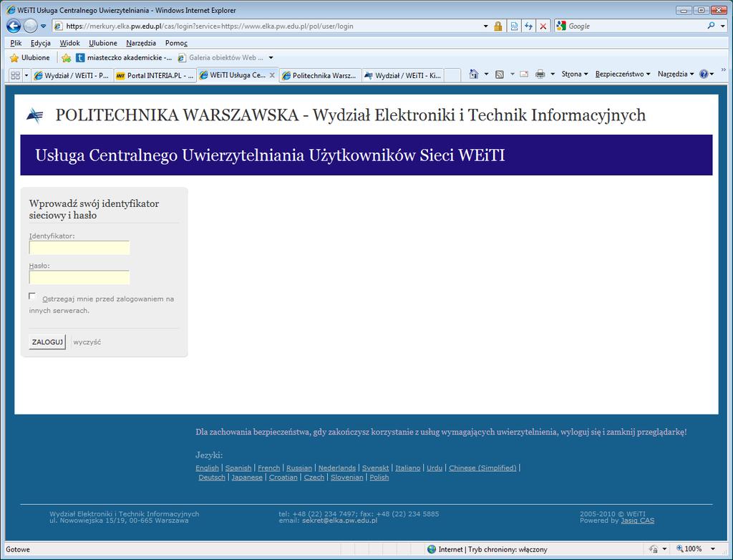Open a new blank tab
The height and width of the screenshot is (560, 733).
tap(452, 75)
